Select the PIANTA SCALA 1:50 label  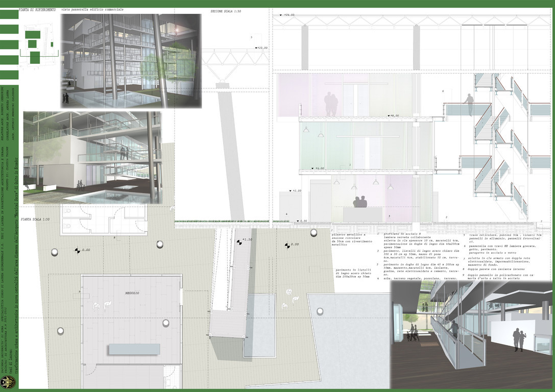35,219
